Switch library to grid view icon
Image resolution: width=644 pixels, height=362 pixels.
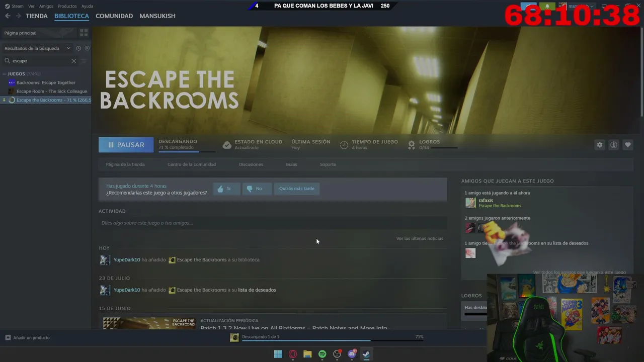[84, 33]
